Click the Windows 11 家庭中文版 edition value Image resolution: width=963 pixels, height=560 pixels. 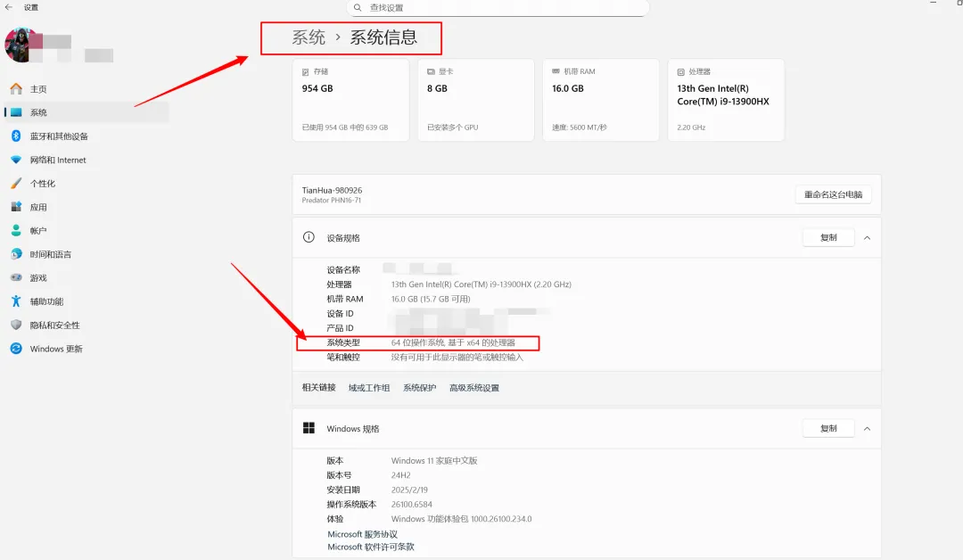point(434,460)
